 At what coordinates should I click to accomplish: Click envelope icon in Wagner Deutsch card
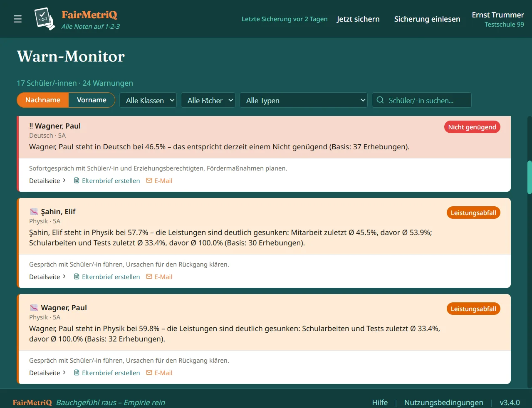pyautogui.click(x=149, y=181)
